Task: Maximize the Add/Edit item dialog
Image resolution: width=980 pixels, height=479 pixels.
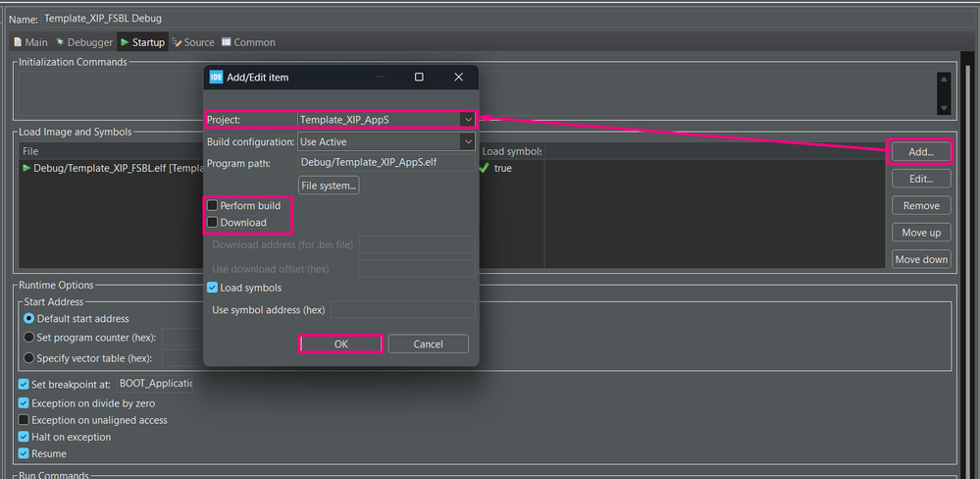Action: click(419, 77)
